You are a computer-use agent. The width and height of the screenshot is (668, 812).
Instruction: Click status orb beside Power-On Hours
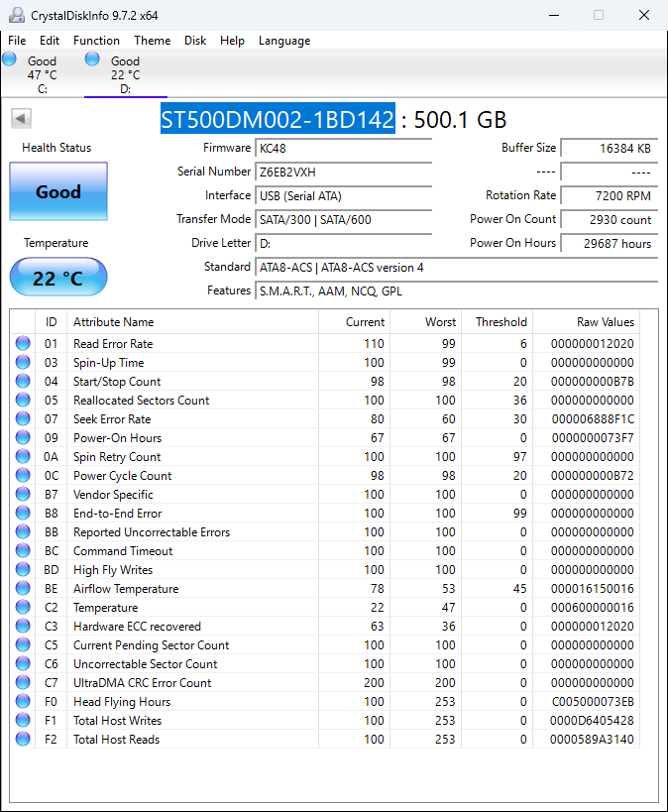click(x=23, y=437)
